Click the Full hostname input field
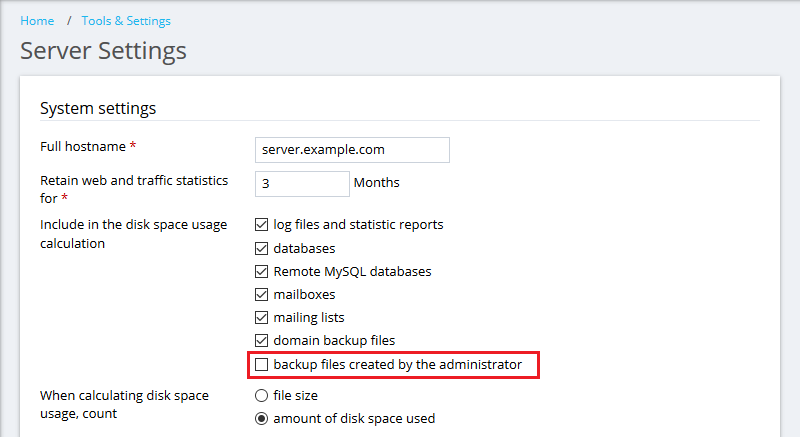 (x=352, y=150)
